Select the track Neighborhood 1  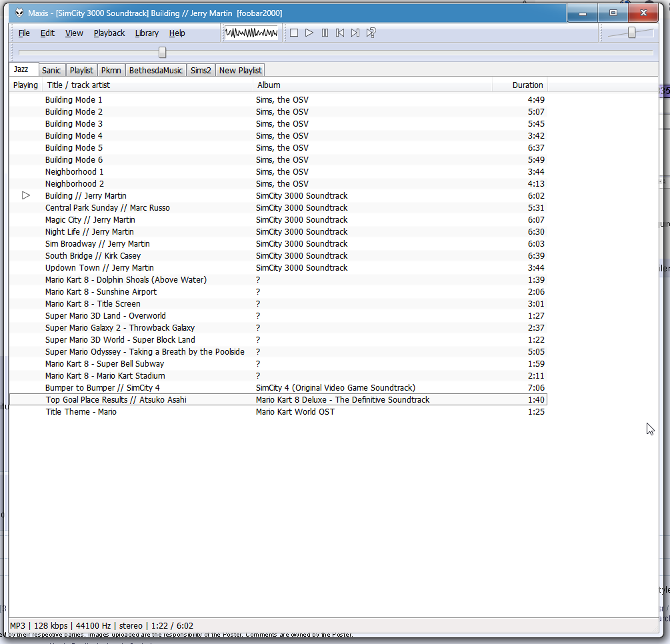(278, 171)
